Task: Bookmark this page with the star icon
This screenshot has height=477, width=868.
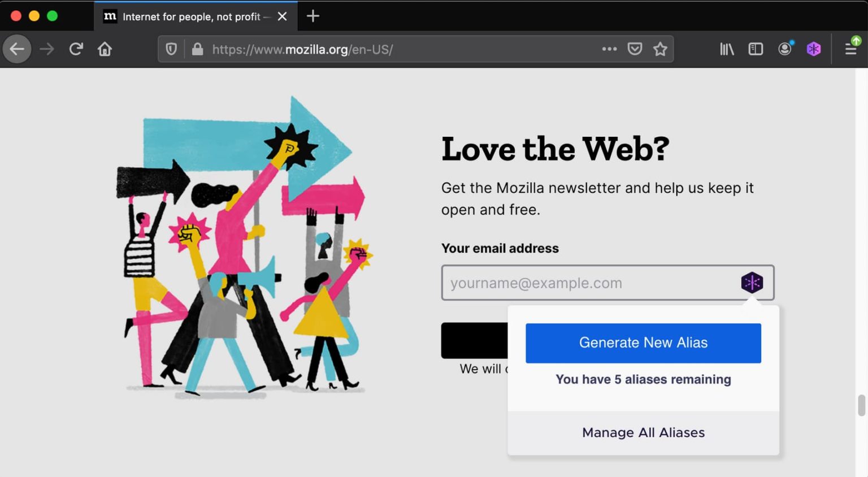Action: 660,49
